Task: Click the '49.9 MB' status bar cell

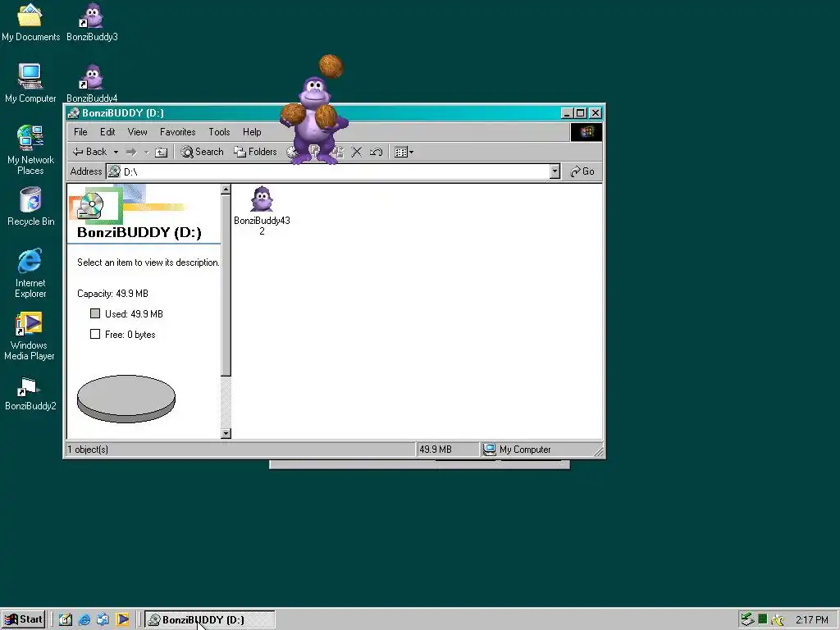Action: coord(447,450)
